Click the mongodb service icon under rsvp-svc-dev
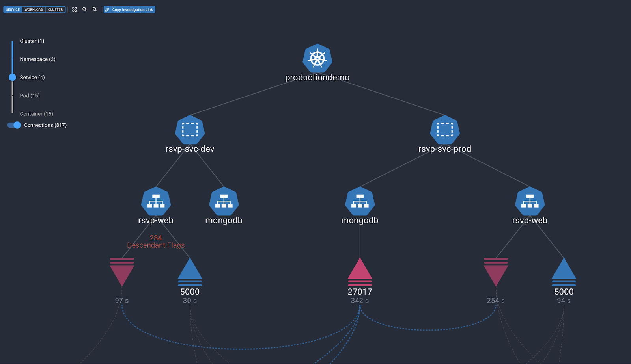 point(224,201)
